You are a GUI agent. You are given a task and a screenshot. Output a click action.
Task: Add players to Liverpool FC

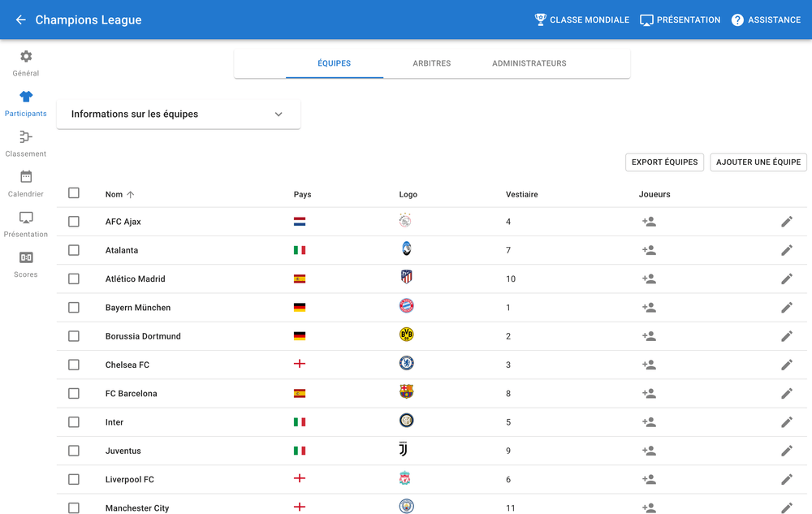point(649,479)
